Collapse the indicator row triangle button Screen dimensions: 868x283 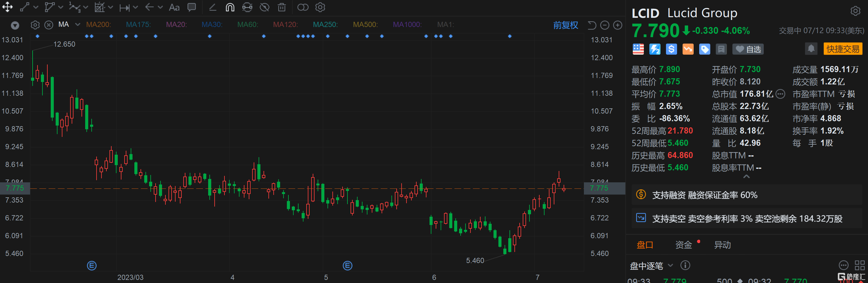point(15,25)
